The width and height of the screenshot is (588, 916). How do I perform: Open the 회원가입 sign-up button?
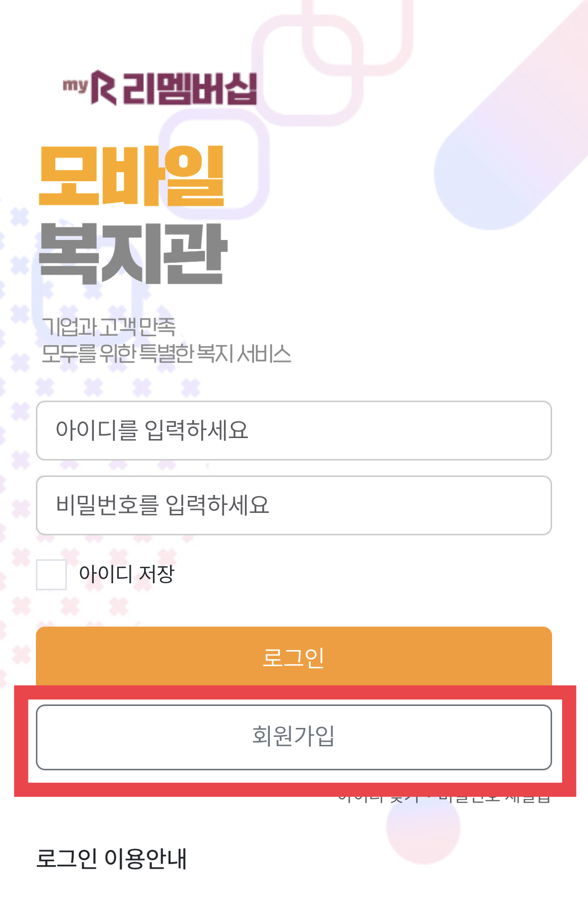[x=294, y=737]
